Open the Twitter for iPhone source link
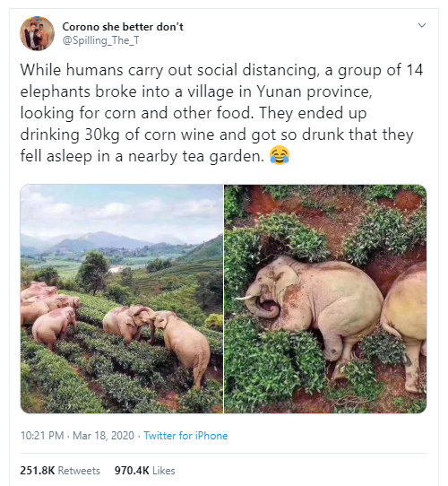The width and height of the screenshot is (448, 486). [x=185, y=436]
